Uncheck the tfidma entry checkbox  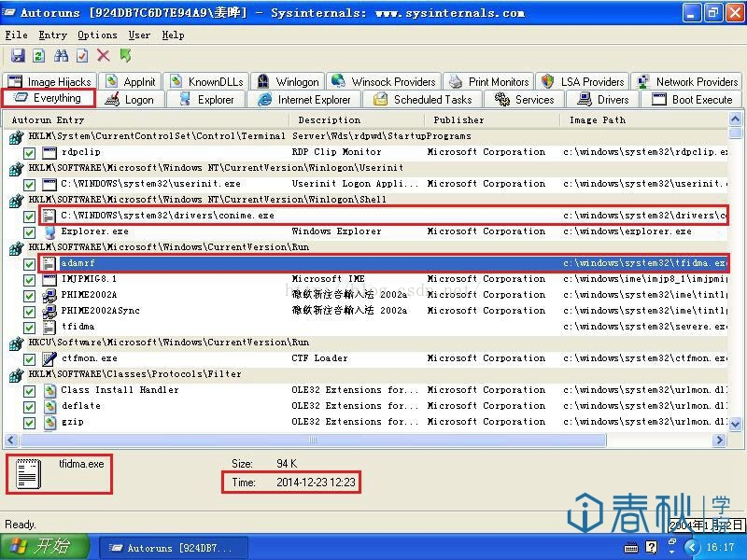pyautogui.click(x=29, y=328)
